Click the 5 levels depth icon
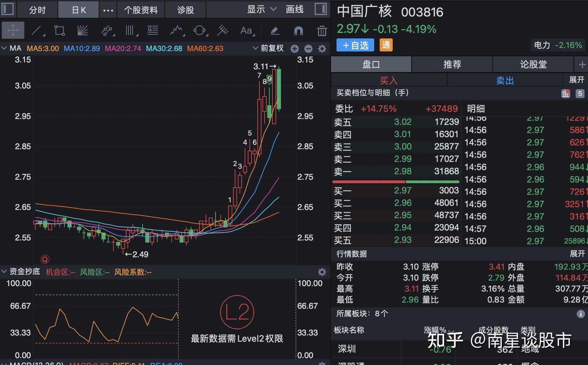Screen dimensions: 588x365 pos(580,93)
